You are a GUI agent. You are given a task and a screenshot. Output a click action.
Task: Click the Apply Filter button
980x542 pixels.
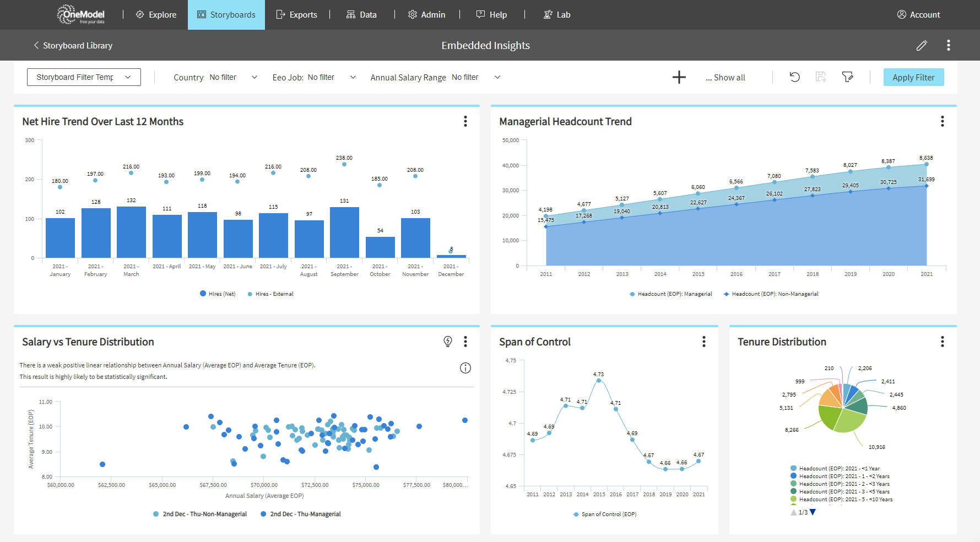coord(913,77)
